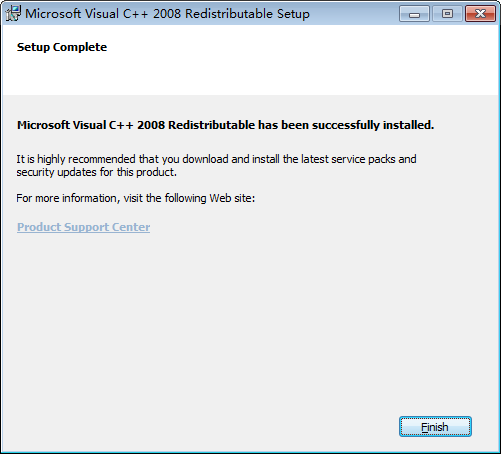
Task: Close the setup window with the red X
Action: tap(480, 14)
